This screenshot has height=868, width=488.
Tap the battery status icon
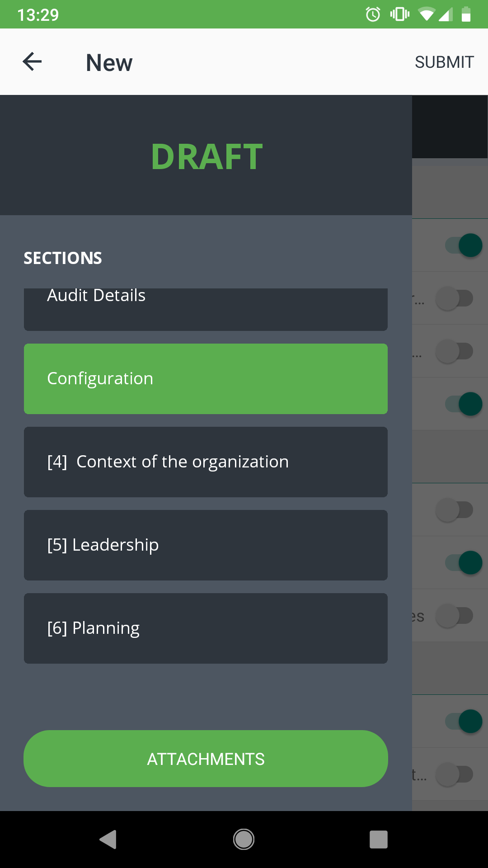pos(466,14)
